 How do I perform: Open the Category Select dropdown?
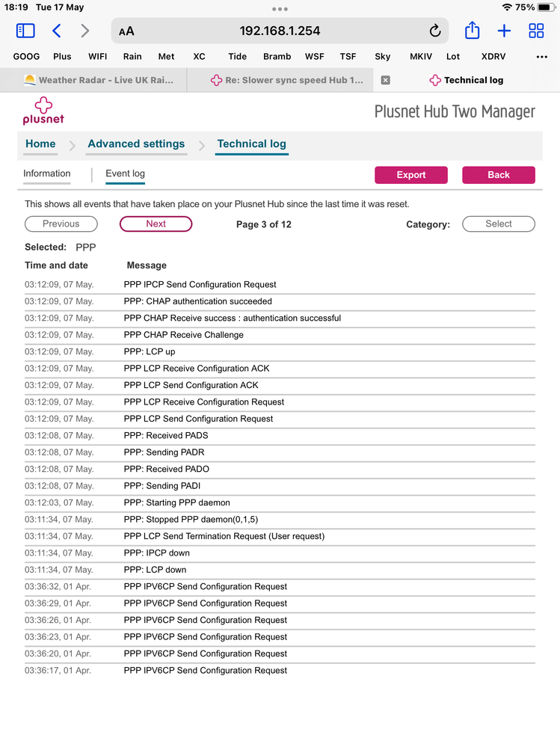499,224
